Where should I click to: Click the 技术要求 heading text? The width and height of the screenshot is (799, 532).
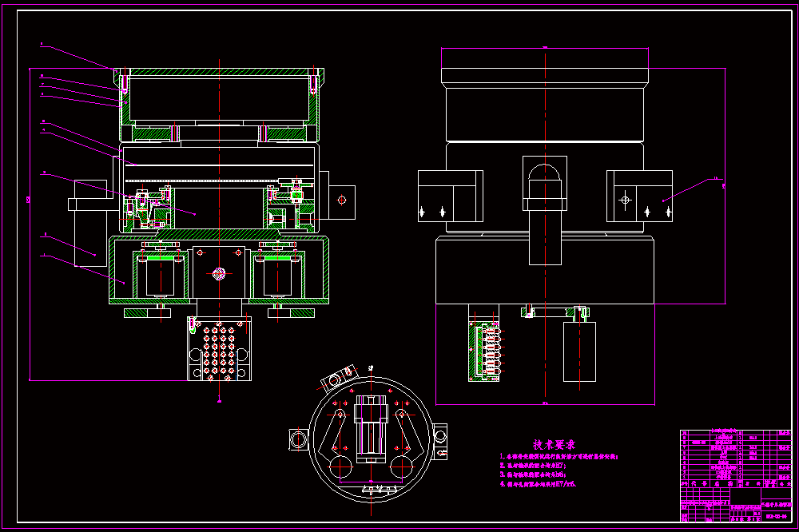[554, 445]
